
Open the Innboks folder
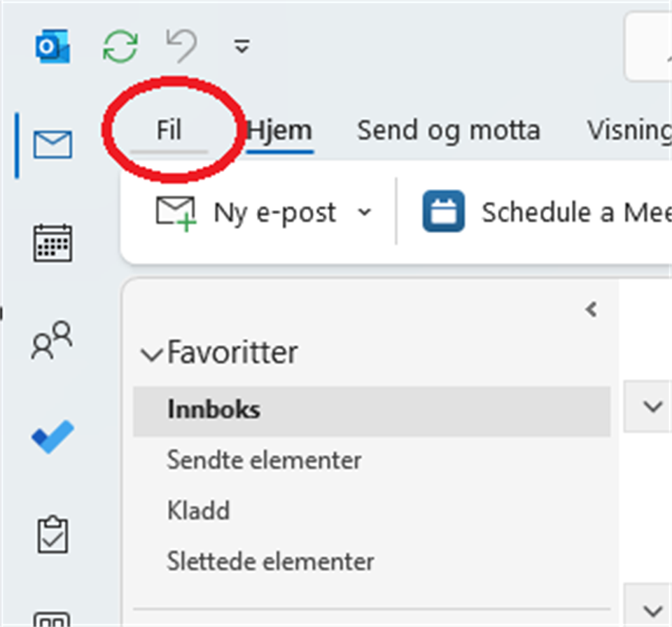pos(213,409)
